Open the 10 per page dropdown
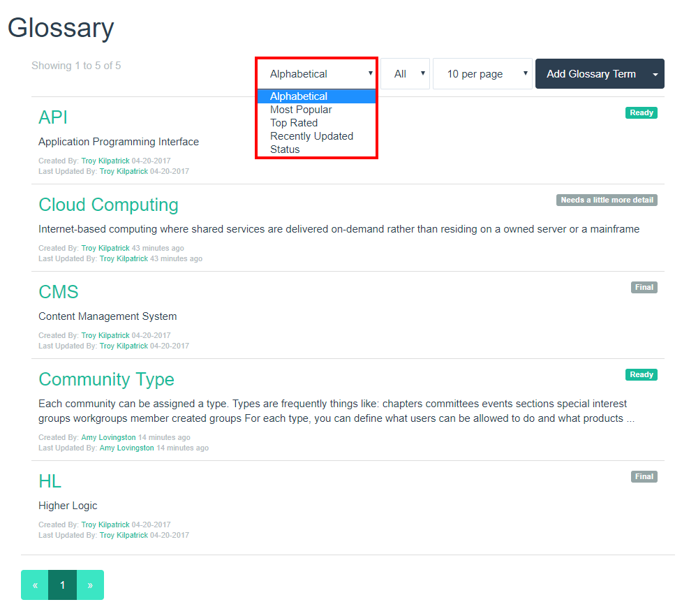682x616 pixels. coord(483,74)
